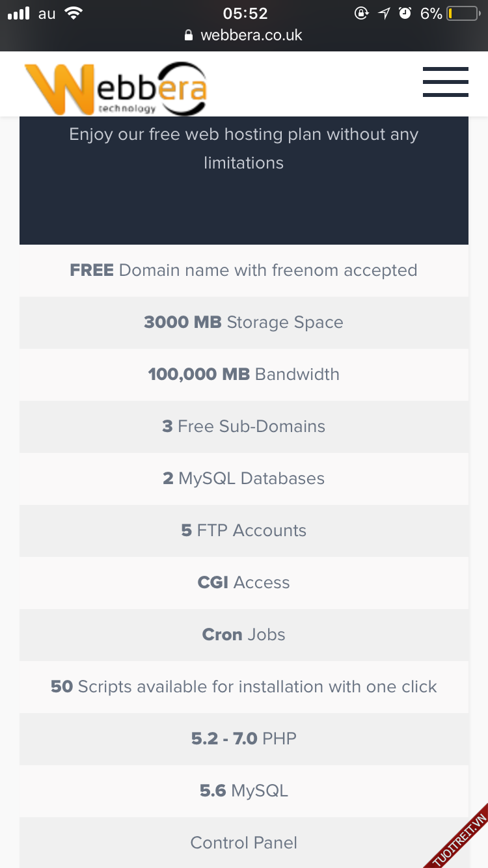The image size is (488, 868).
Task: Tap the battery indicator in status bar
Action: point(463,14)
